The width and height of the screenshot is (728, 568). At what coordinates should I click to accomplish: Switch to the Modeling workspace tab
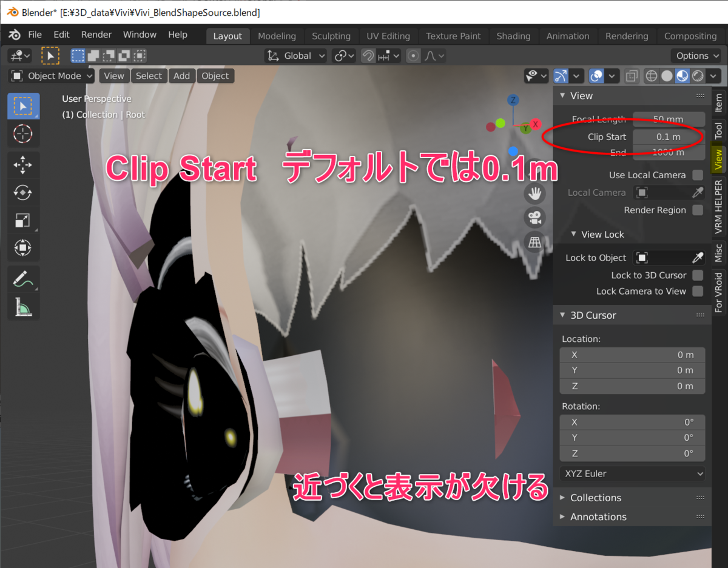(x=277, y=36)
